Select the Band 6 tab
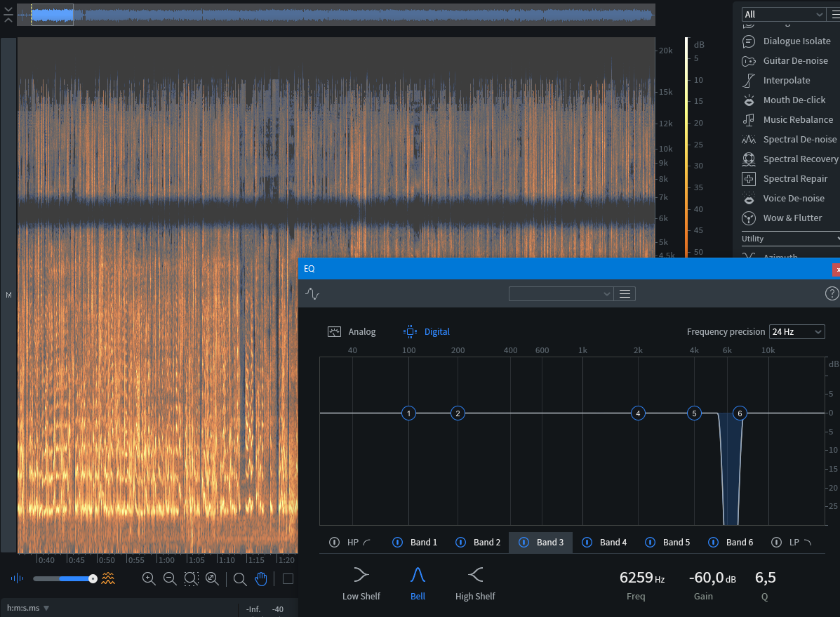The height and width of the screenshot is (617, 840). click(x=739, y=542)
